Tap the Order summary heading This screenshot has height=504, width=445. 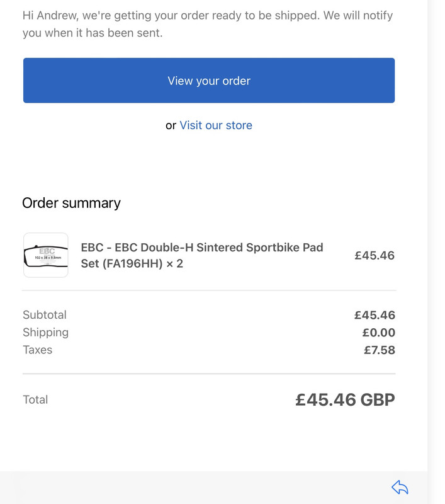tap(71, 203)
